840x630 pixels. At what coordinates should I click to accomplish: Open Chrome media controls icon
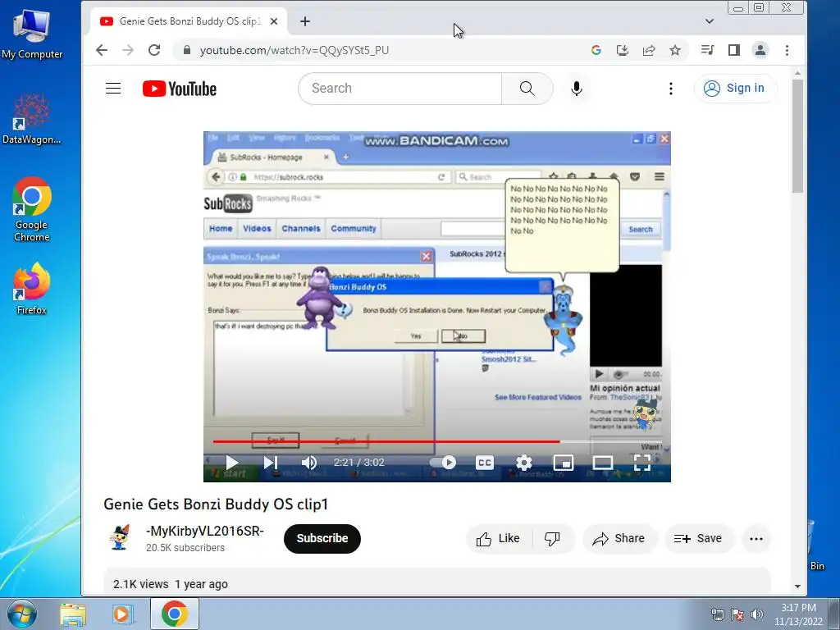pos(707,50)
